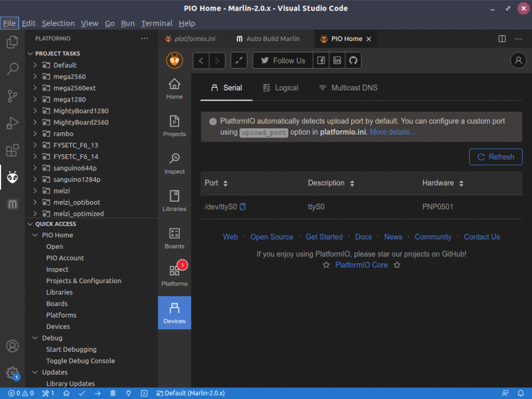Open Platforms with the update badge
The height and width of the screenshot is (399, 532).
point(174,276)
